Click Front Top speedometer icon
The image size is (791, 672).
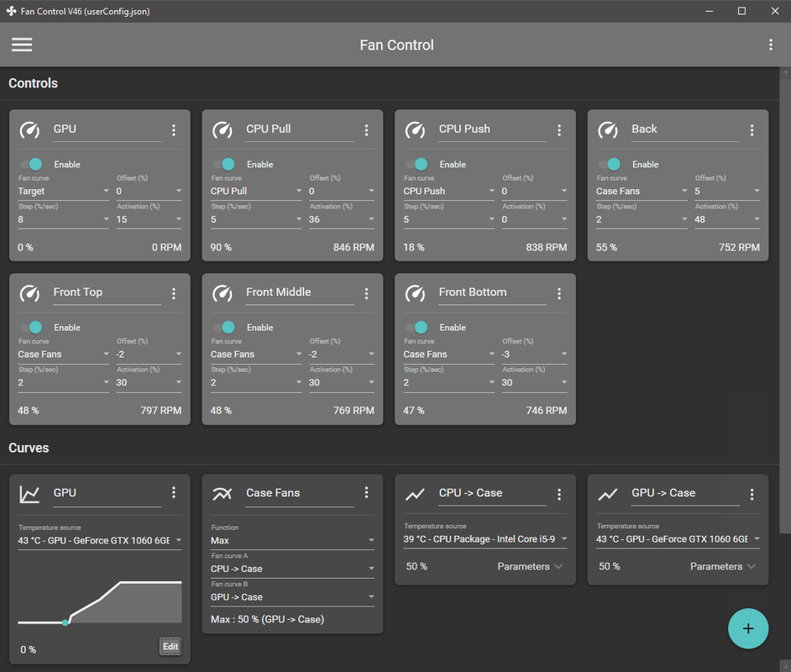click(29, 293)
